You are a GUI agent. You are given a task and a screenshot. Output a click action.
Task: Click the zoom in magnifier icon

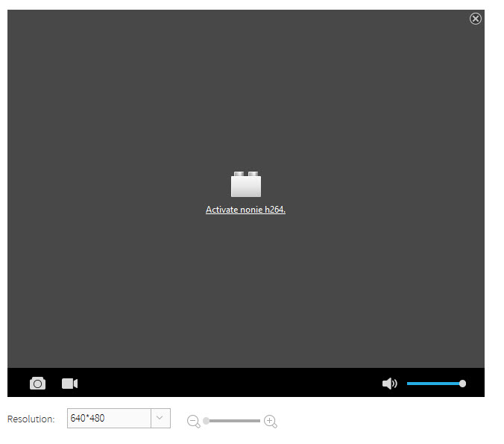point(271,422)
